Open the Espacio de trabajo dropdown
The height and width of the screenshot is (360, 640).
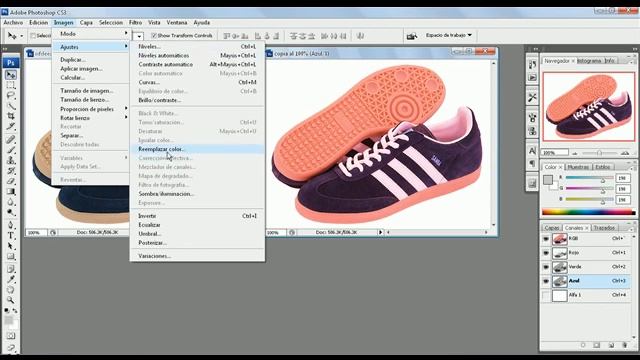(x=449, y=35)
